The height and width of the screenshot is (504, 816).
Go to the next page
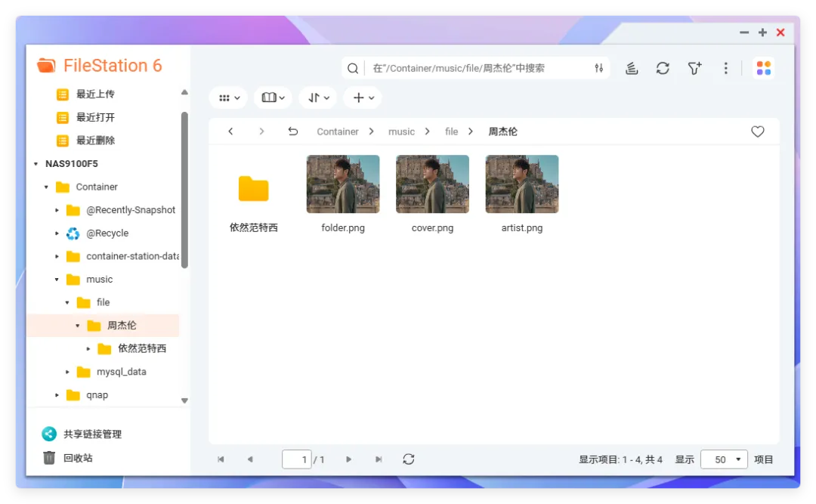[x=348, y=459]
